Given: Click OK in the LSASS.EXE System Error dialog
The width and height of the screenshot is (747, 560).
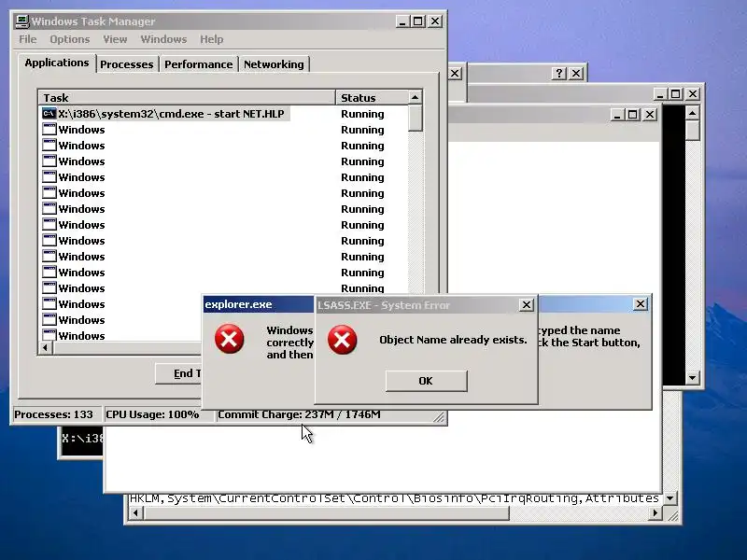Looking at the screenshot, I should coord(426,381).
